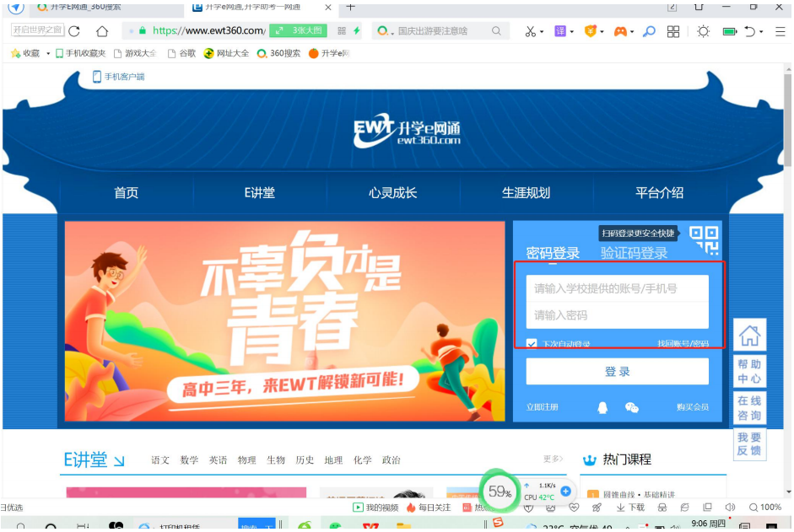Viewport: 794px width, 532px height.
Task: Click the 找回账号/密码 link
Action: point(683,344)
